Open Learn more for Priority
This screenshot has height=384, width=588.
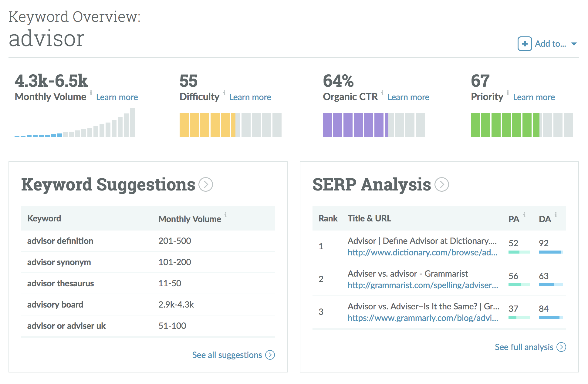[x=534, y=97]
